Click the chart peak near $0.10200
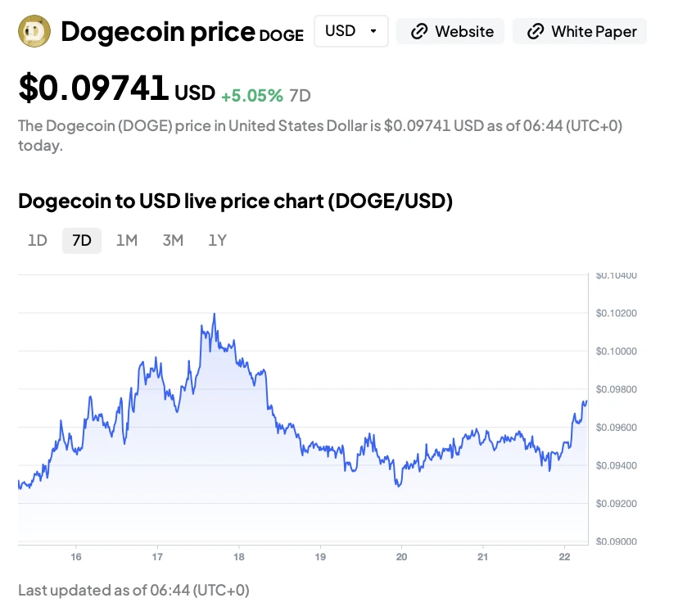678x616 pixels. pyautogui.click(x=215, y=314)
